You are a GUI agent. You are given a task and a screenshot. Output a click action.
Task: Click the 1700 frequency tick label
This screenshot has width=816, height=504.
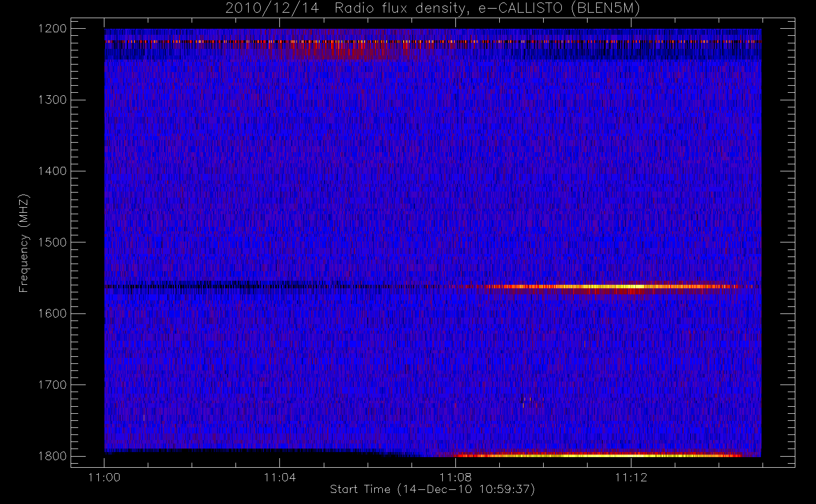(52, 385)
